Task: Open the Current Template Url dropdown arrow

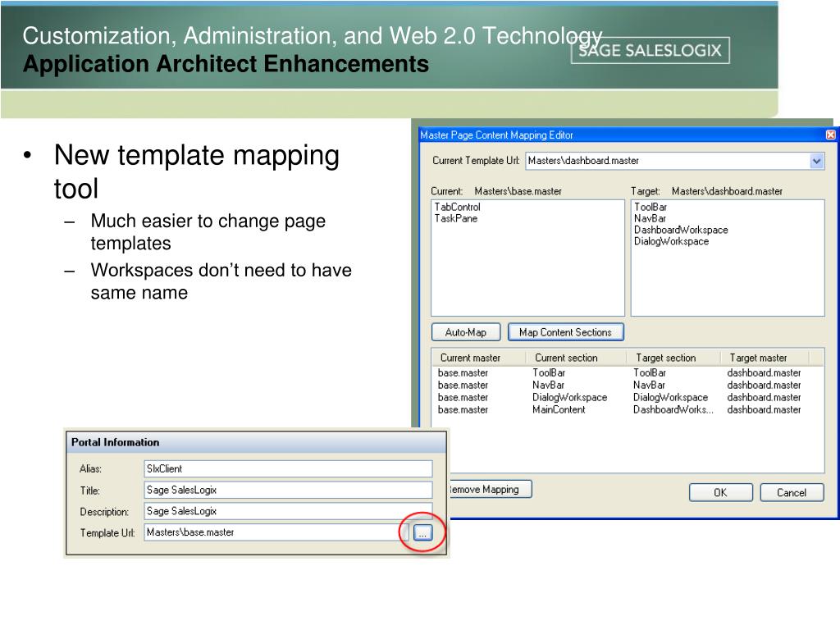Action: click(816, 161)
